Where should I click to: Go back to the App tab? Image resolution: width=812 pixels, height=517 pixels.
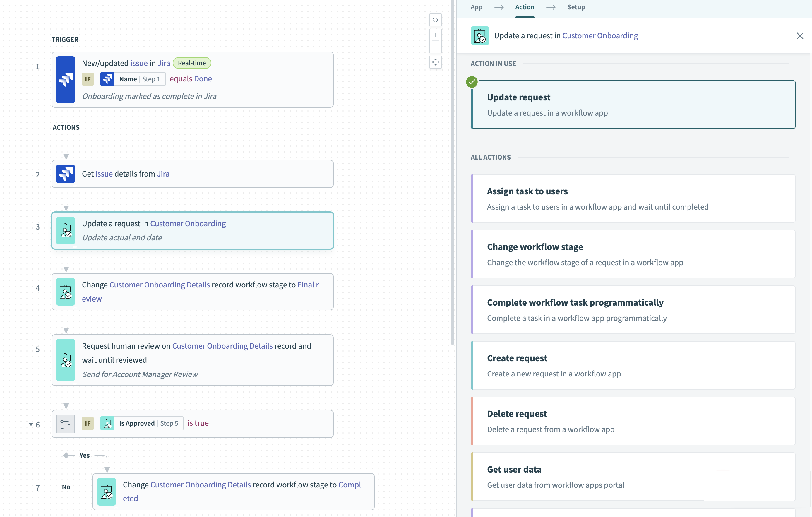click(476, 7)
